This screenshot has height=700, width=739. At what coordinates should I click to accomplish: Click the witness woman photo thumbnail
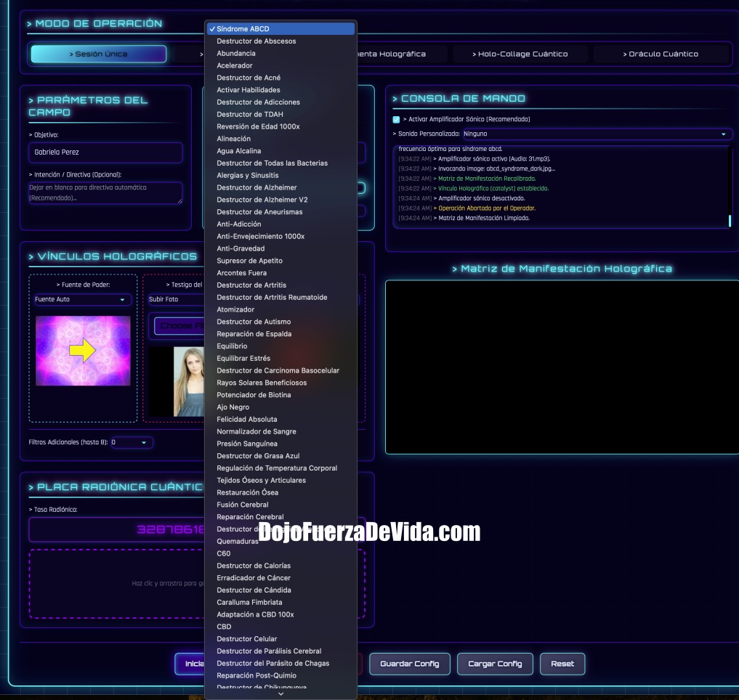point(188,382)
